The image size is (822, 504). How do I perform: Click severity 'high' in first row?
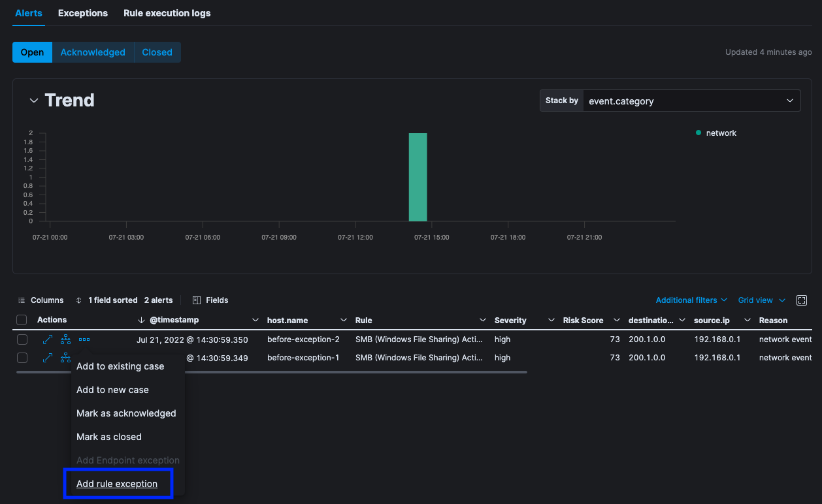pyautogui.click(x=502, y=339)
